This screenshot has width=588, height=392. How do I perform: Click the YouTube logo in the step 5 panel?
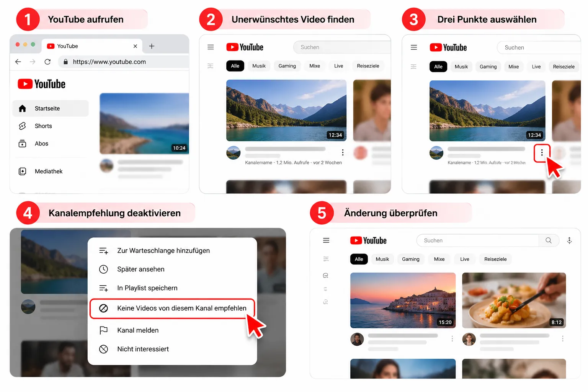tap(368, 240)
